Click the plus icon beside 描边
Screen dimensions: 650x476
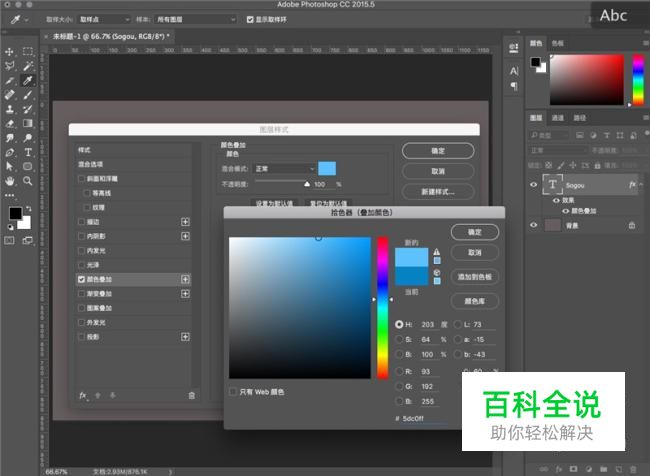(x=185, y=222)
